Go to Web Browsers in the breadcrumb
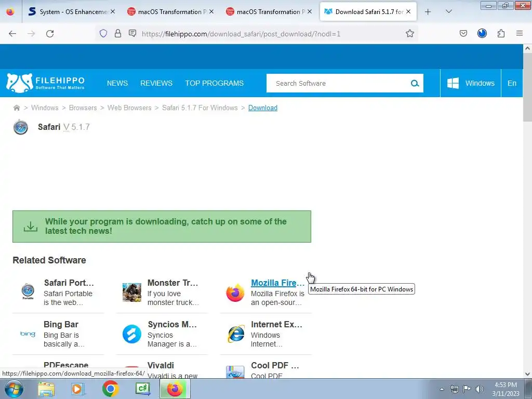 (x=129, y=108)
